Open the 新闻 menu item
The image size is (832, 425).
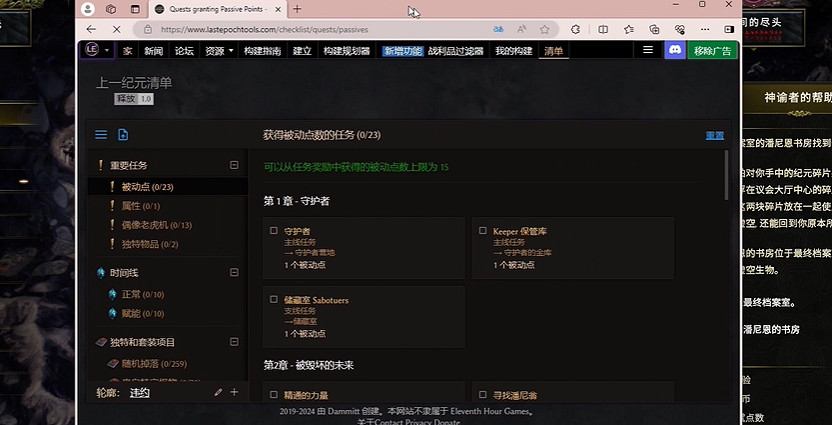click(153, 51)
